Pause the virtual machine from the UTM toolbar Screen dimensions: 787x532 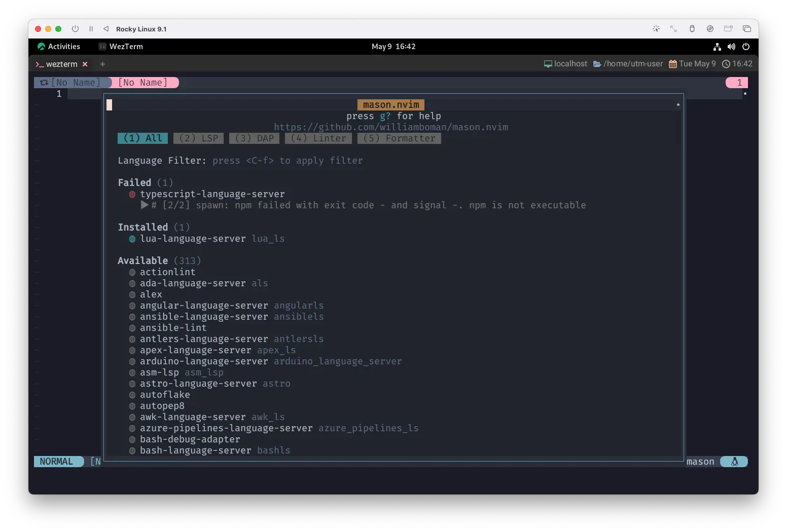tap(91, 29)
